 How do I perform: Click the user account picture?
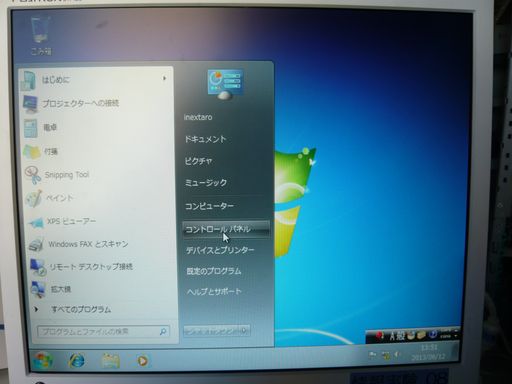(225, 84)
